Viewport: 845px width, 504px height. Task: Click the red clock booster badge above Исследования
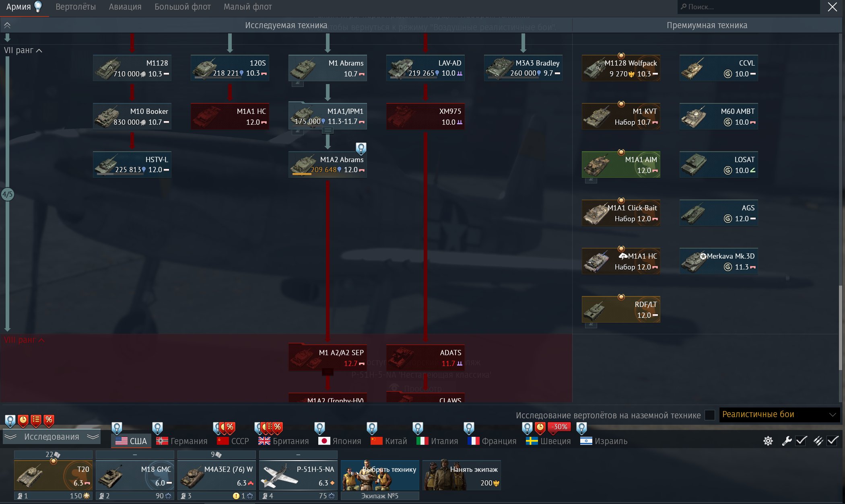point(23,421)
